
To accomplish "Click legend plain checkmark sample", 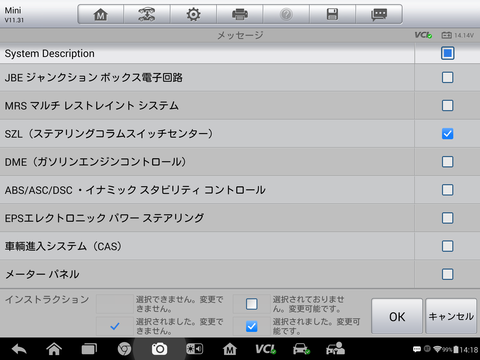I will pos(115,326).
